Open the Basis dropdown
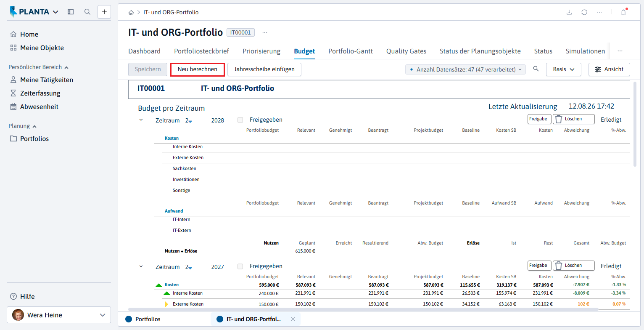644x330 pixels. click(563, 69)
